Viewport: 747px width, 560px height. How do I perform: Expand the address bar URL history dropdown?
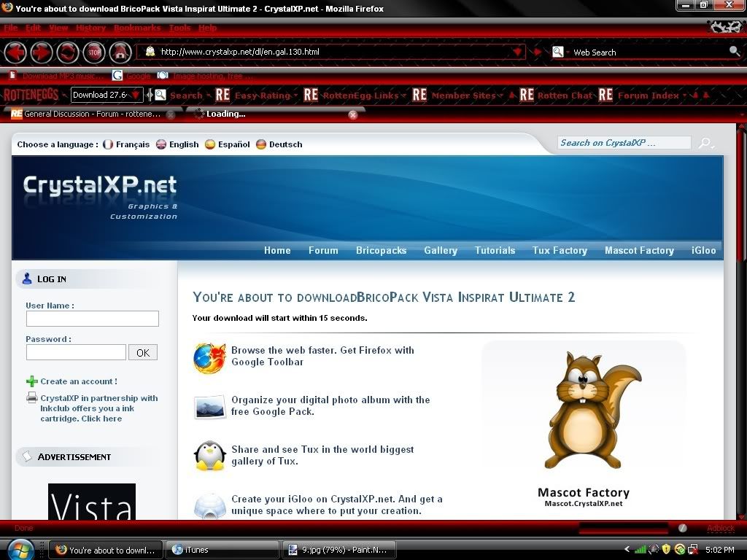[517, 52]
